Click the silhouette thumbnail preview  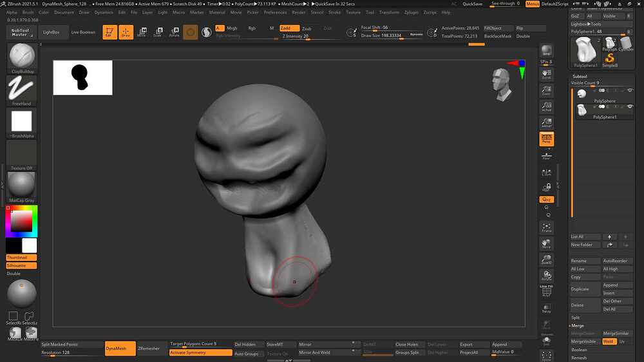[82, 78]
